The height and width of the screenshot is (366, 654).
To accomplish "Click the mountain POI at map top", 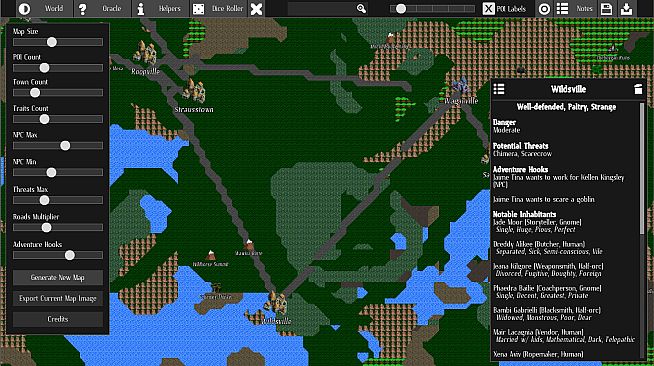I will coord(390,38).
